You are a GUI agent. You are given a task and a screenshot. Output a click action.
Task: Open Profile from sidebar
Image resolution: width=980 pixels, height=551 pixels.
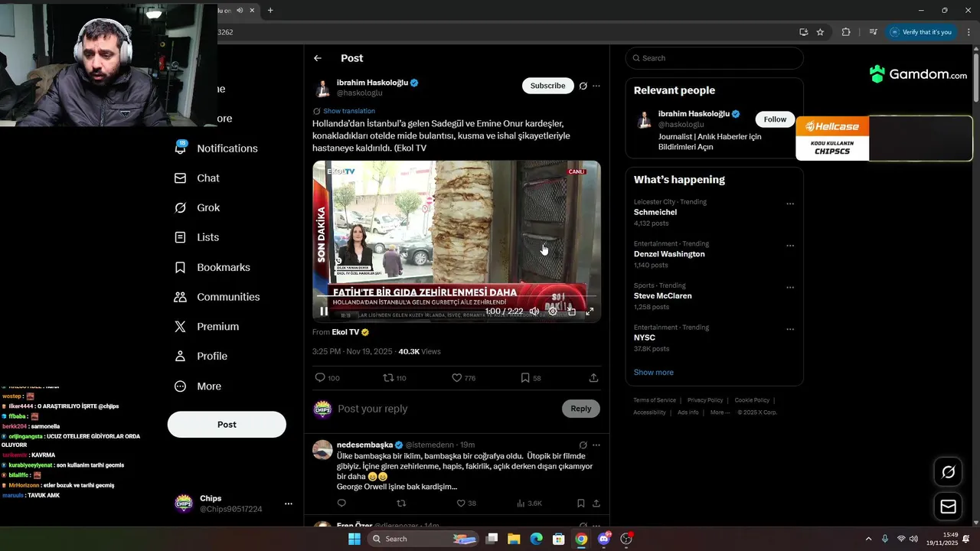pos(201,357)
